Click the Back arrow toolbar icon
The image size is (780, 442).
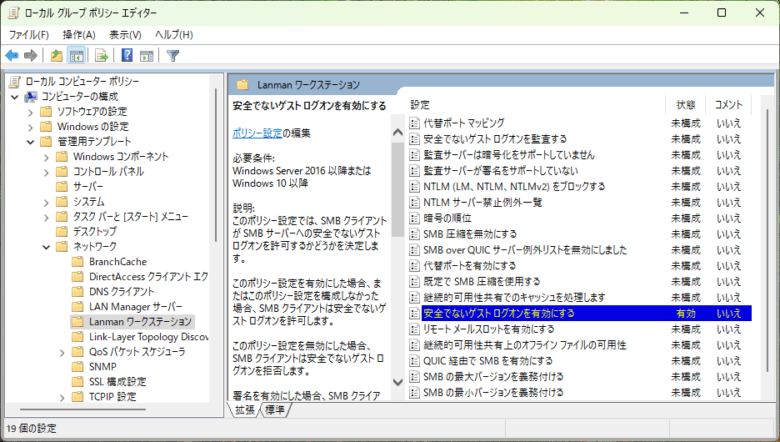click(x=12, y=56)
